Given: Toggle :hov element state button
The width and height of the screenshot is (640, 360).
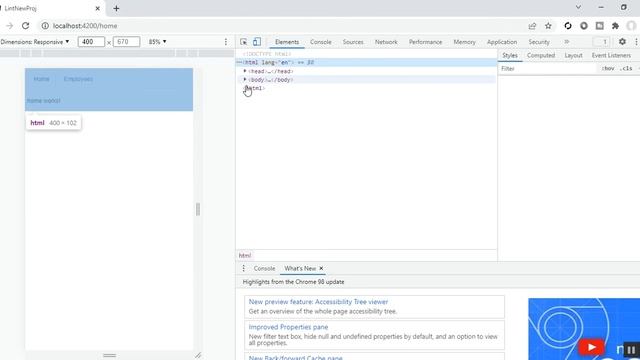Looking at the screenshot, I should coord(608,69).
